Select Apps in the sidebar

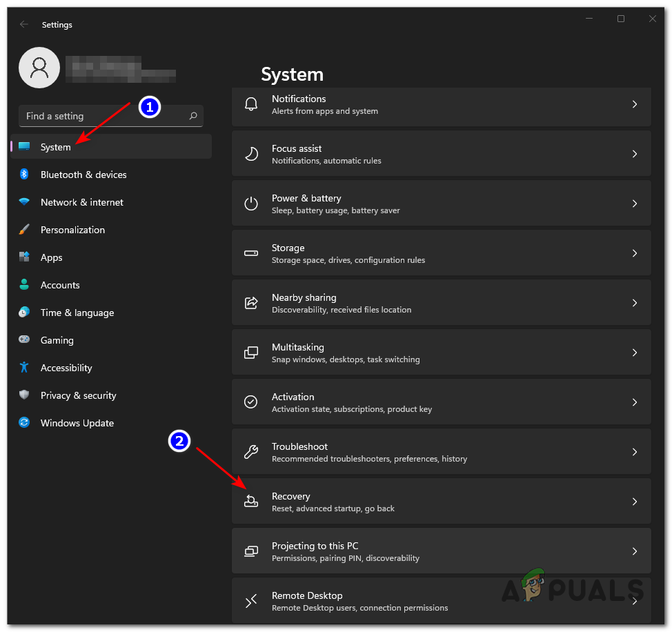click(111, 257)
